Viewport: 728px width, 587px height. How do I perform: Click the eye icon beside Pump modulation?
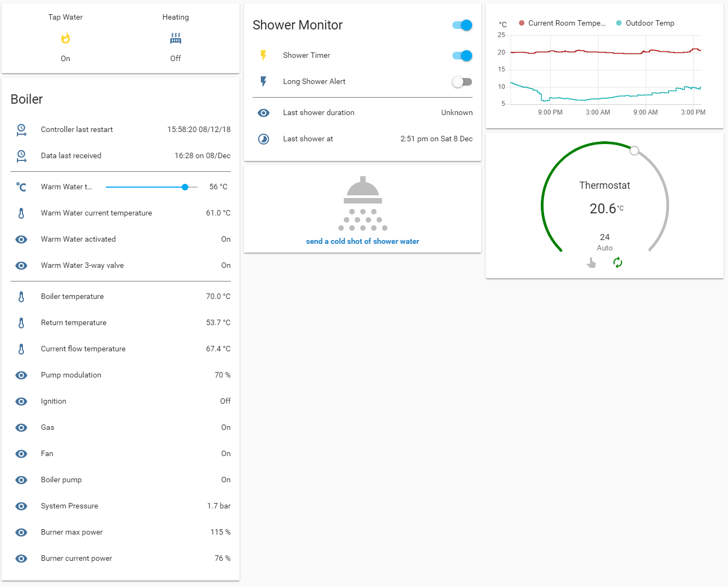[21, 375]
